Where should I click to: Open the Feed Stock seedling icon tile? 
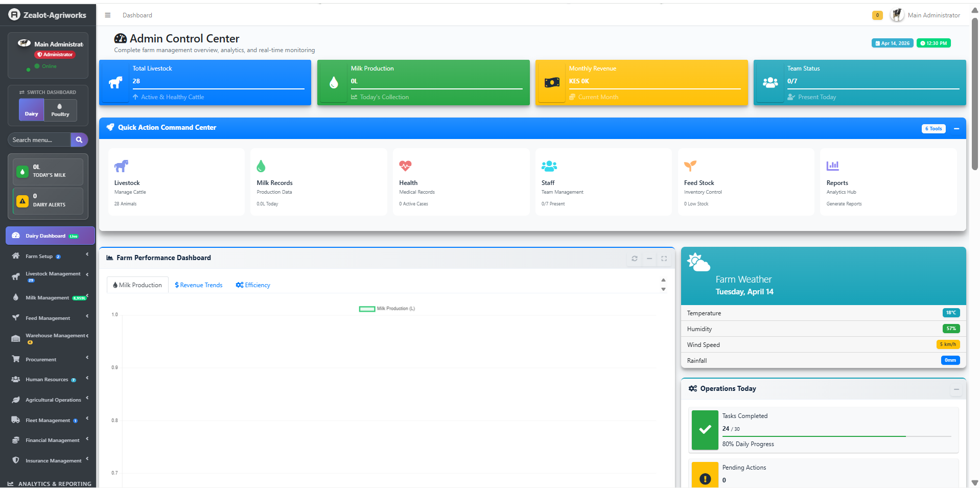[690, 166]
